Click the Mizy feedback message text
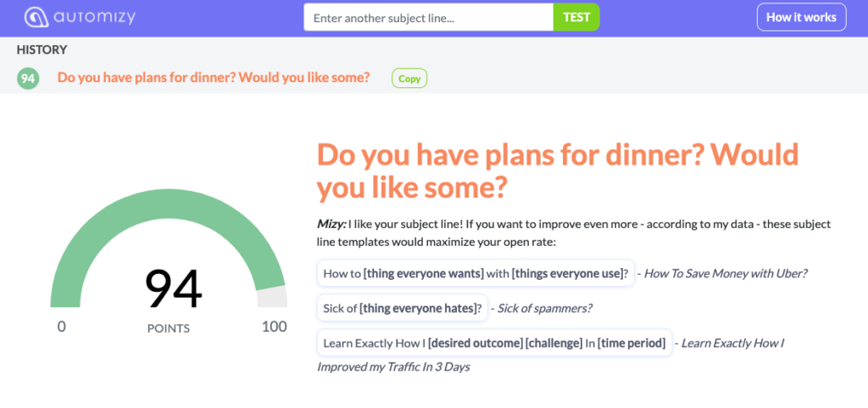 tap(574, 233)
